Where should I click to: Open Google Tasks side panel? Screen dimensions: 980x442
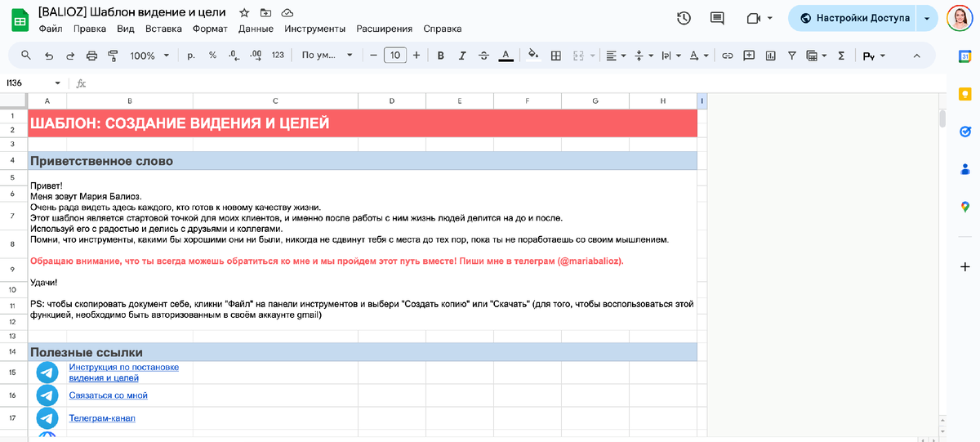pyautogui.click(x=964, y=132)
